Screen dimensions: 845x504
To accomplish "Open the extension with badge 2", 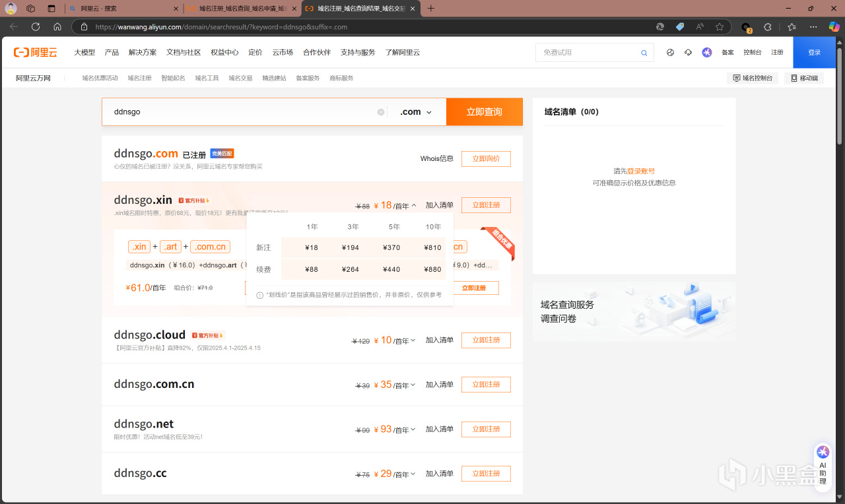I will [x=747, y=28].
